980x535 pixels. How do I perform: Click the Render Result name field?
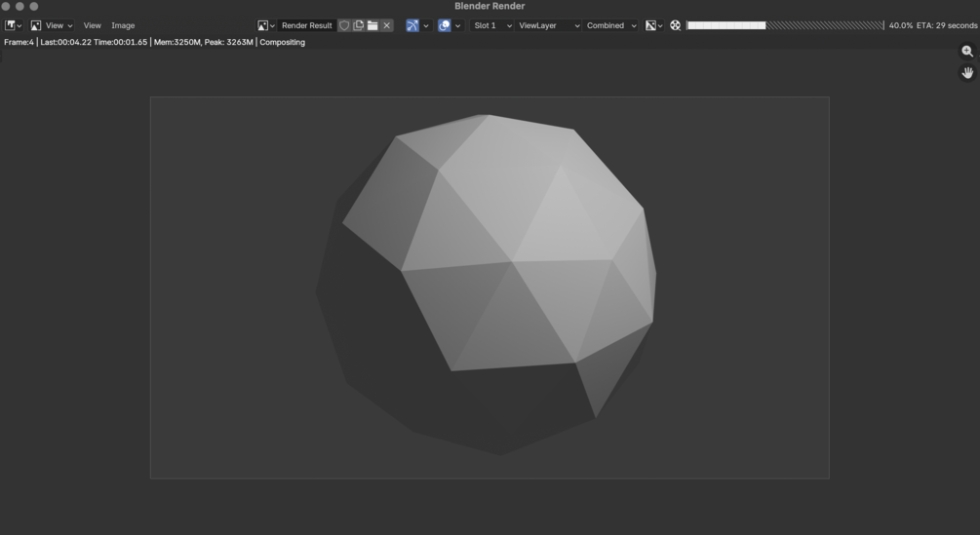click(x=307, y=25)
